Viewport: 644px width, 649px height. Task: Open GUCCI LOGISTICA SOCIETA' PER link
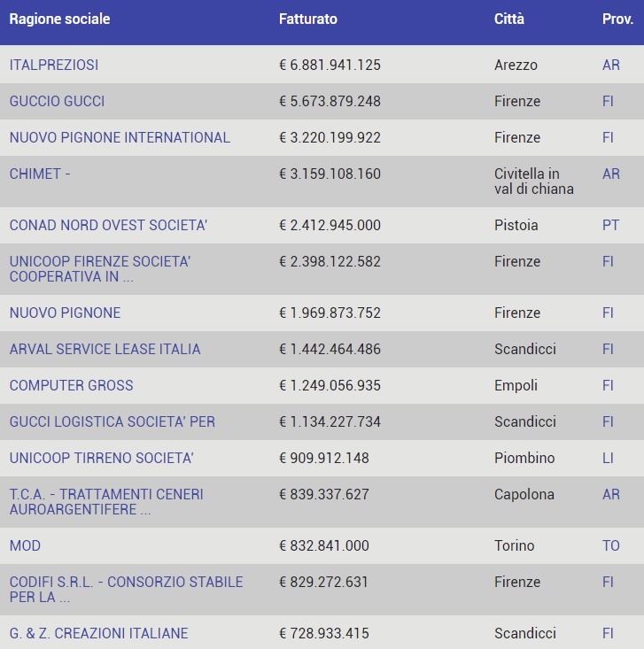coord(112,421)
